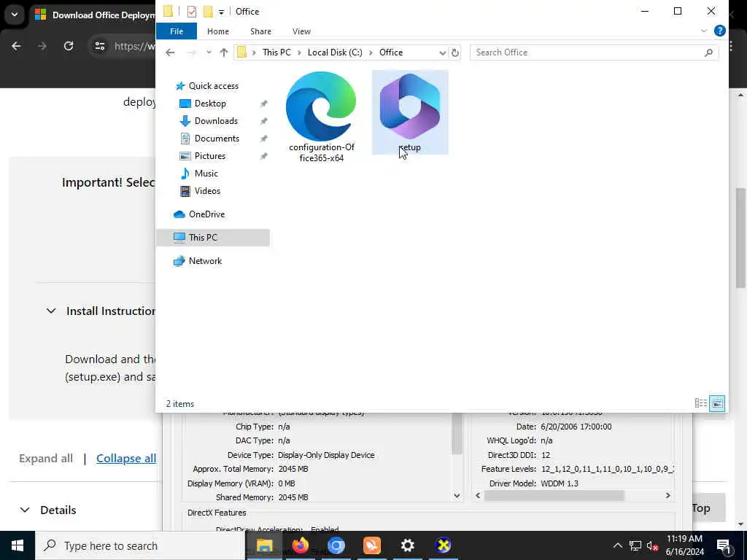
Task: Click pin icon next to Downloads
Action: tap(263, 121)
